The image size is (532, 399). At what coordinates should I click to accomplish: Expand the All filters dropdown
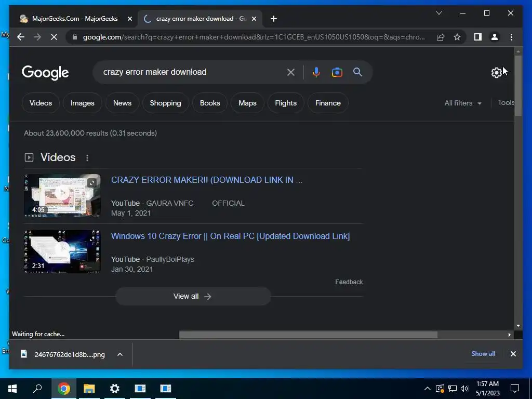pyautogui.click(x=463, y=103)
